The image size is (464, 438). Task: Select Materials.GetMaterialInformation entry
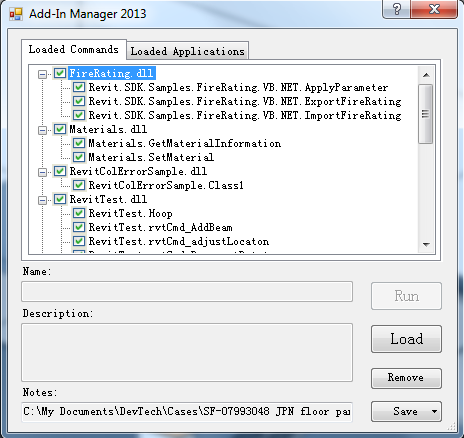185,143
